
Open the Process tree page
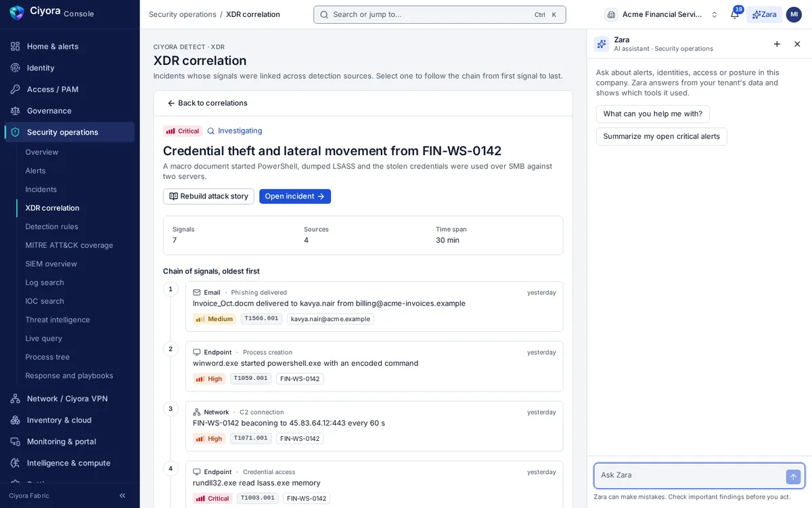(x=47, y=357)
